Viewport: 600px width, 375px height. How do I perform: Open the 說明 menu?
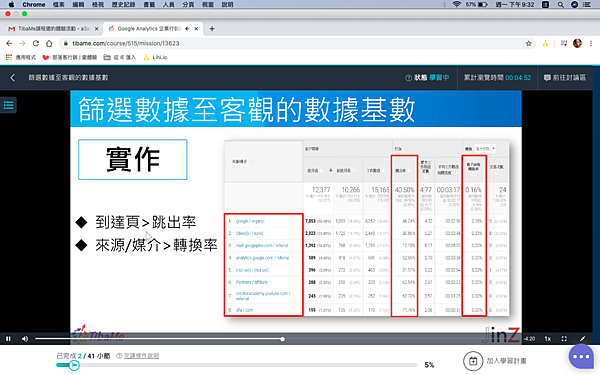coord(227,5)
